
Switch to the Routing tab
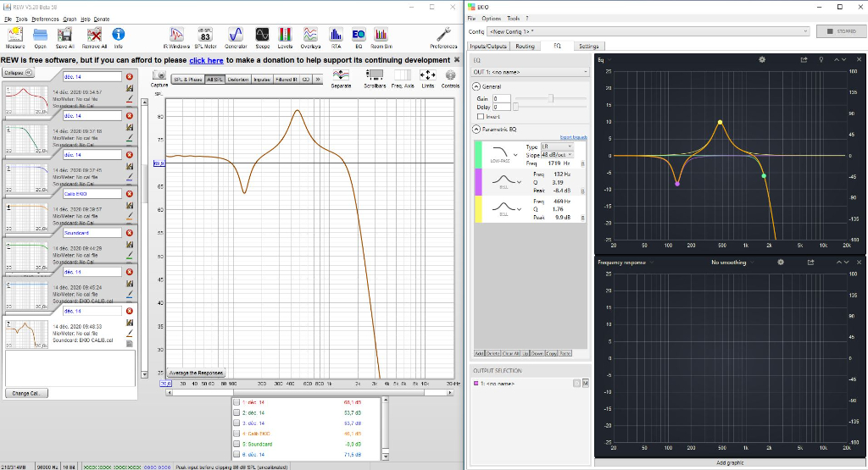[x=525, y=47]
